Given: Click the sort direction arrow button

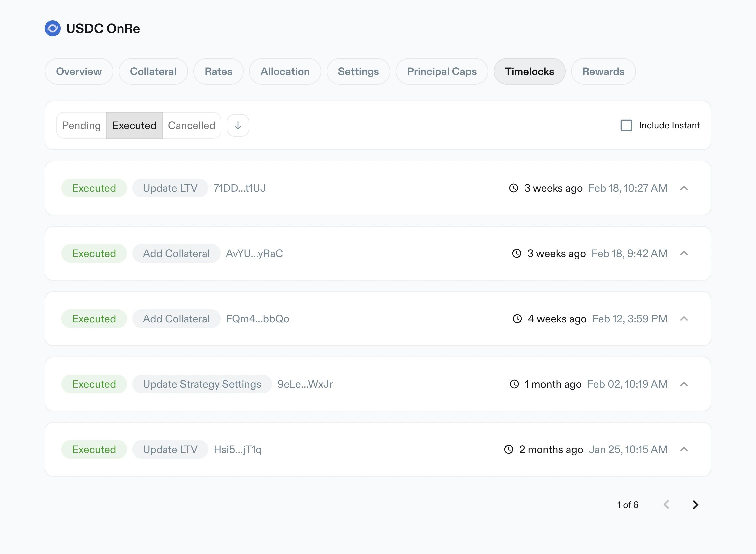Looking at the screenshot, I should (x=238, y=125).
